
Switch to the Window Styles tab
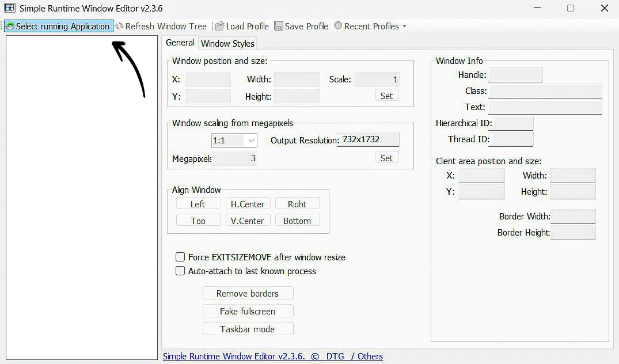(227, 43)
